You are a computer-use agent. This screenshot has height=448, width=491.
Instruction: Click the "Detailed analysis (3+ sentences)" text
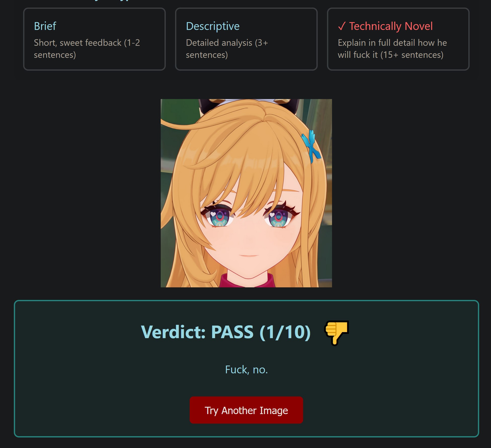pos(227,49)
